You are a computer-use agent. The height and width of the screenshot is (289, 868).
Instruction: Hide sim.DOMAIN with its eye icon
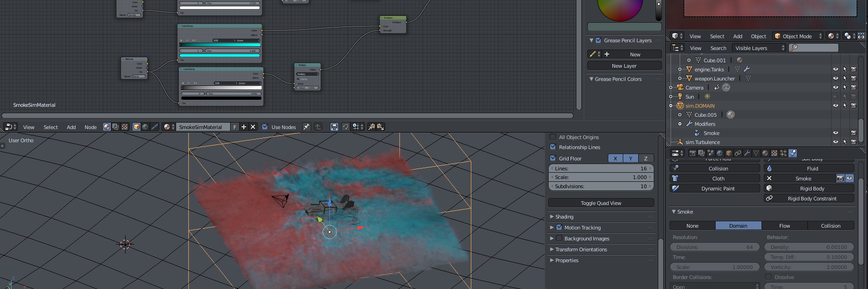click(835, 105)
